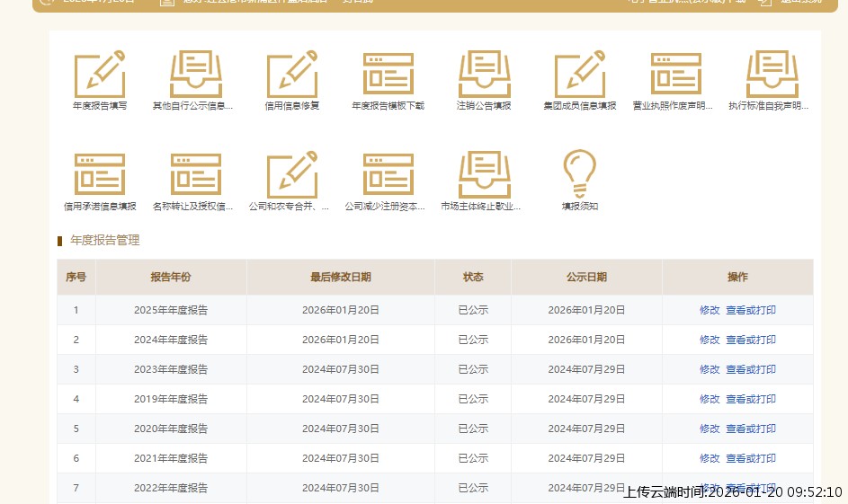
Task: Click 其他自行公示信息 icon
Action: click(195, 75)
